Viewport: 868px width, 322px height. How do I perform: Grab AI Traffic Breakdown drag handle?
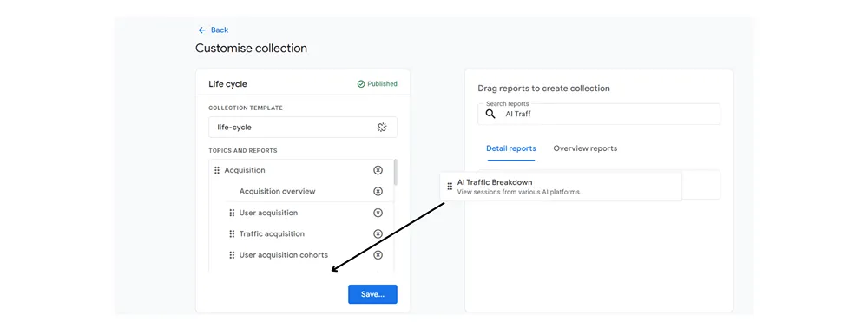tap(450, 187)
